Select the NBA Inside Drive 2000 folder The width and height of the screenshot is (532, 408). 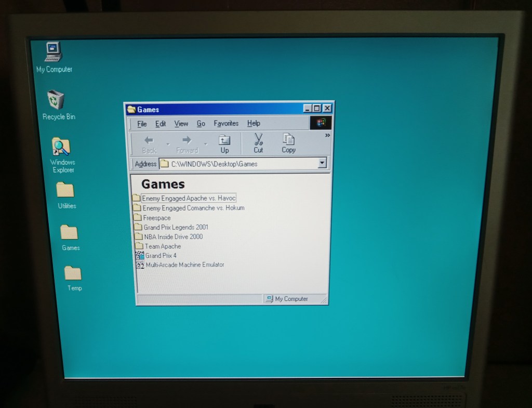tap(173, 236)
